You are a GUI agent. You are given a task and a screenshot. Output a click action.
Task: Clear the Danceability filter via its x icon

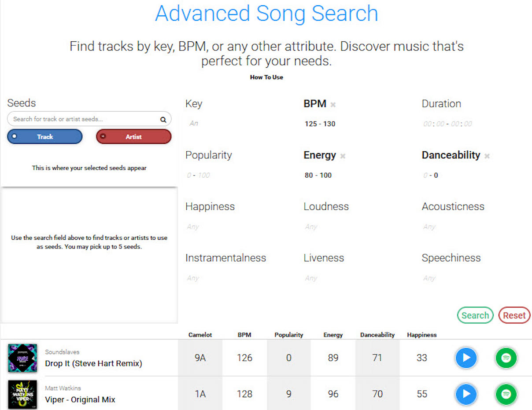coord(487,156)
